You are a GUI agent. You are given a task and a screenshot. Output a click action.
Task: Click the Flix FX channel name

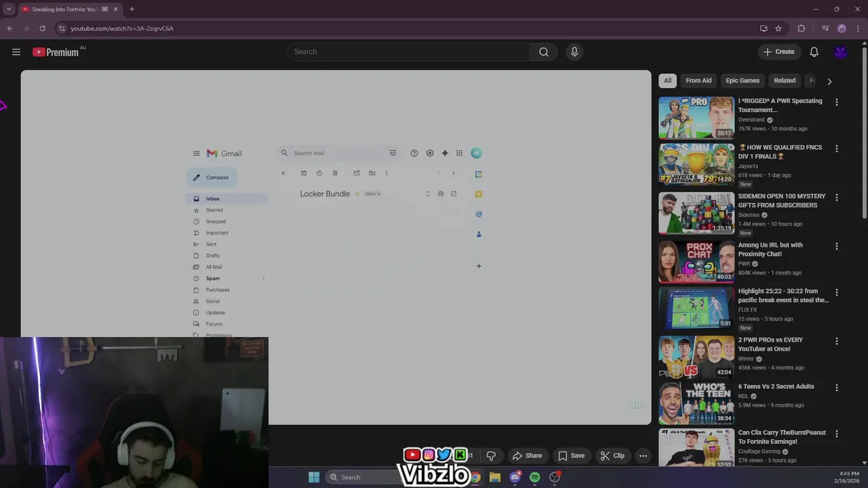(747, 310)
